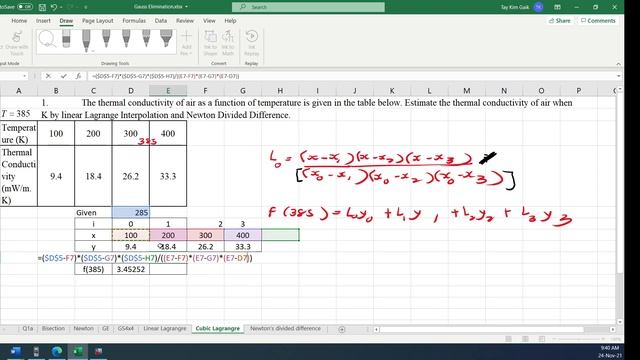Click the Insert Function fx icon
Screen dimensions: 640x360
pos(78,76)
